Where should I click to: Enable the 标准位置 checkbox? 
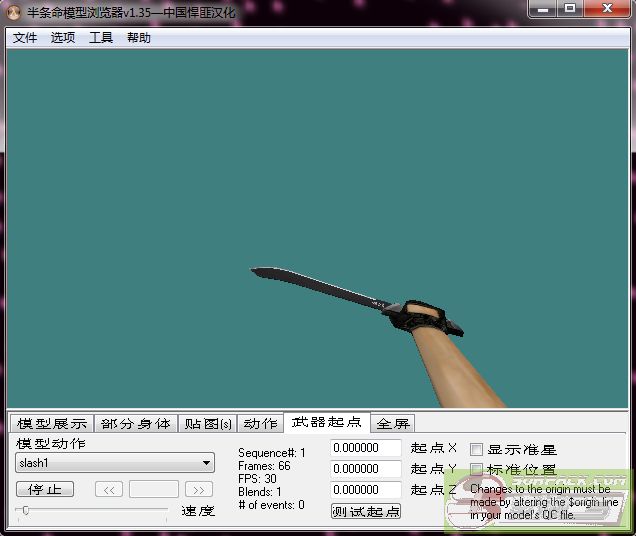[x=476, y=469]
